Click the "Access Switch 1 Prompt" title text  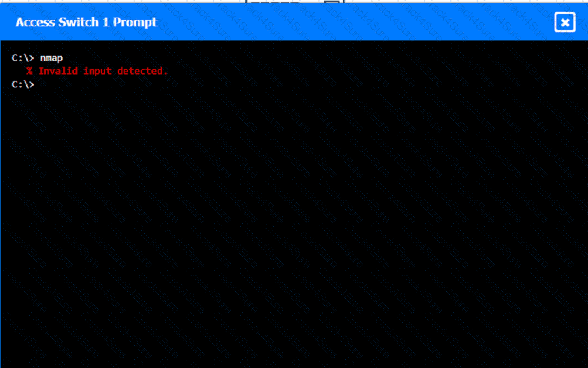(86, 22)
